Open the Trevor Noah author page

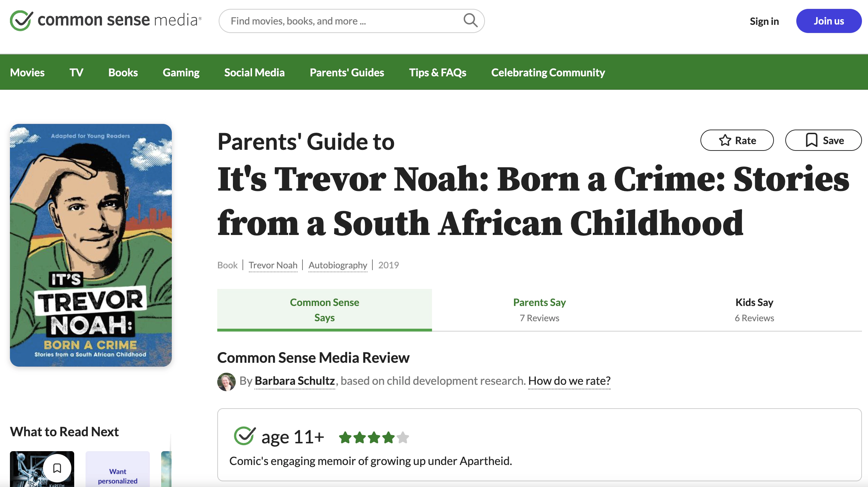click(273, 265)
